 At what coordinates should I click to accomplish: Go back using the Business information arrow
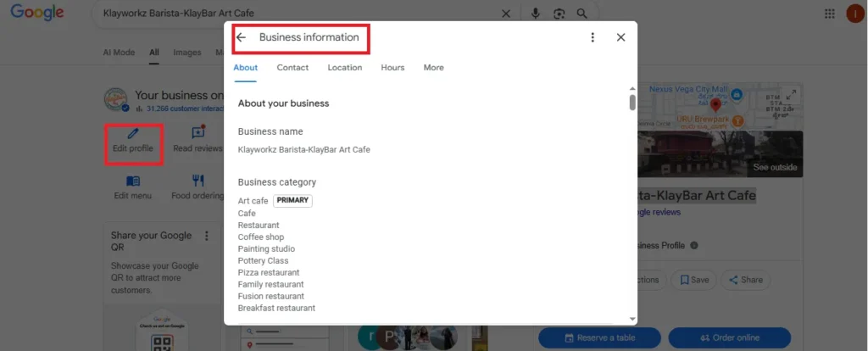(x=241, y=37)
